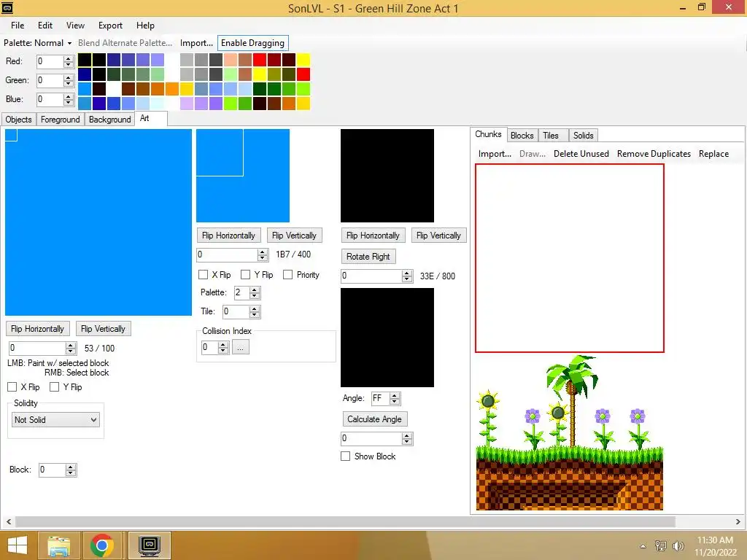Click the Calculate Angle button
The width and height of the screenshot is (747, 560).
[374, 419]
